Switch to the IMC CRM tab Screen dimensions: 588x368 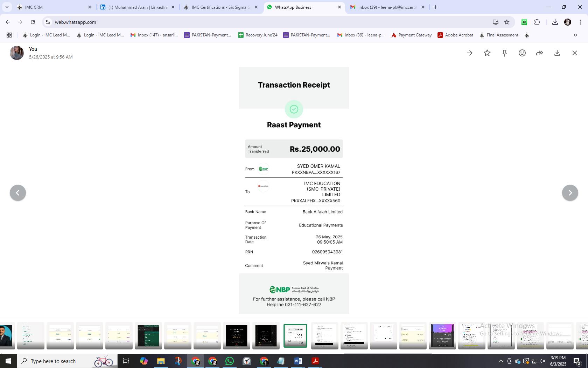[x=54, y=7]
